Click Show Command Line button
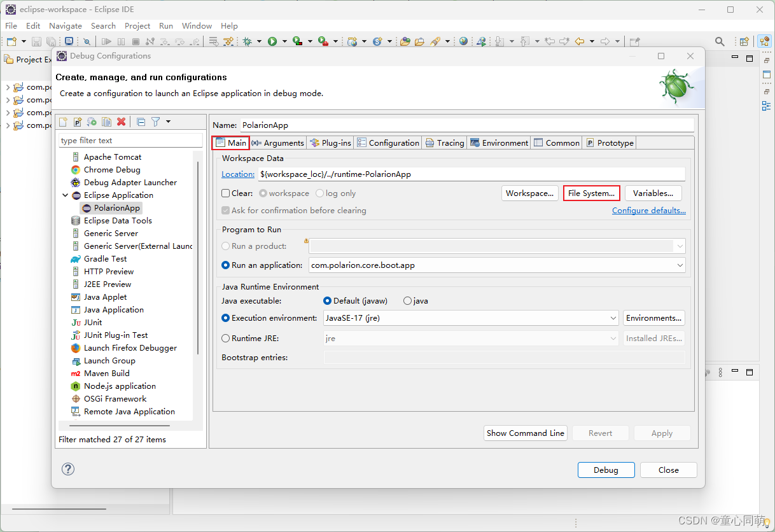Viewport: 775px width, 532px height. click(526, 433)
